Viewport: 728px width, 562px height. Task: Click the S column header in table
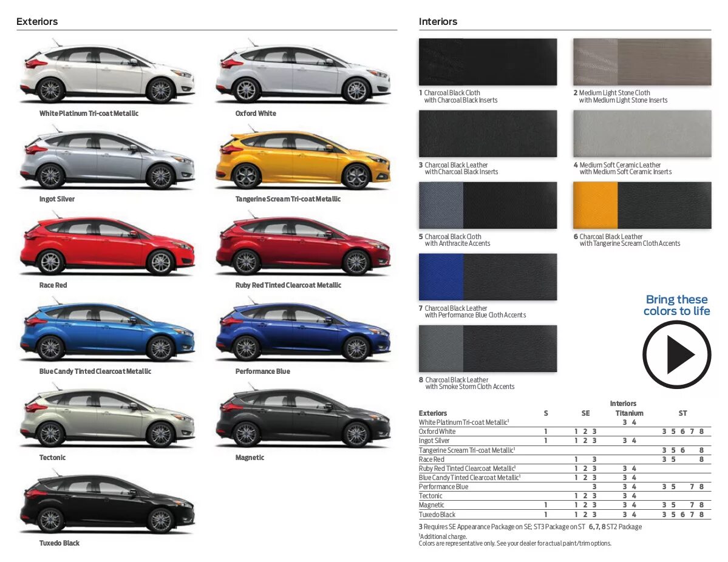pyautogui.click(x=545, y=413)
